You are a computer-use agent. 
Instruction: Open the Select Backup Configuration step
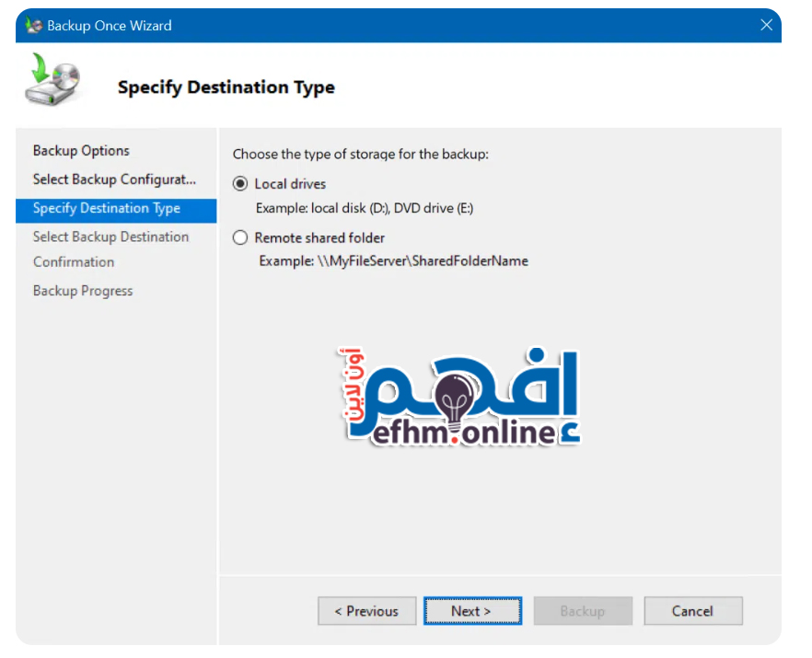tap(114, 179)
